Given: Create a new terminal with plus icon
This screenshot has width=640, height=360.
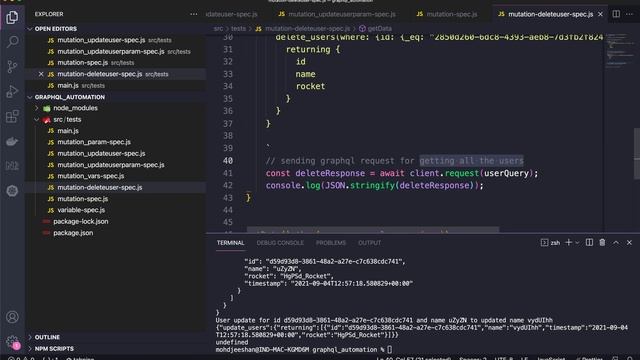Looking at the screenshot, I should click(x=568, y=242).
